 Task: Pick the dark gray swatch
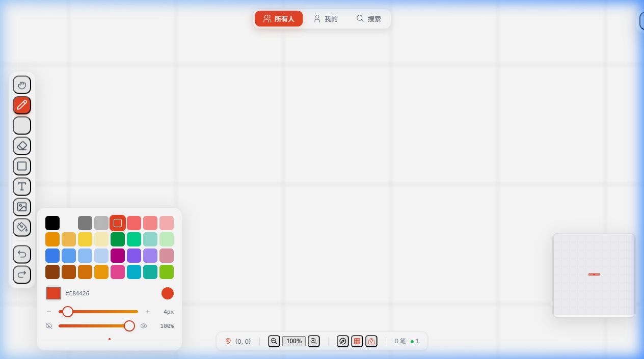pyautogui.click(x=85, y=223)
